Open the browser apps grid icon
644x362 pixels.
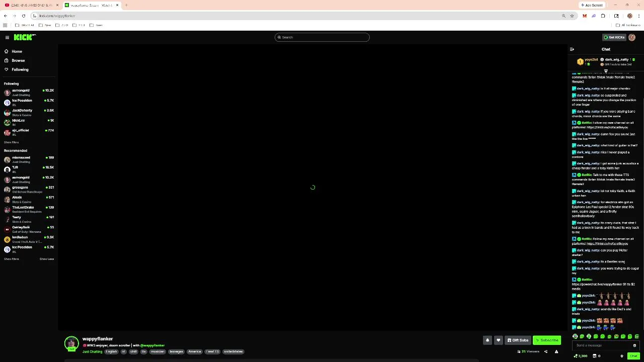click(x=5, y=25)
